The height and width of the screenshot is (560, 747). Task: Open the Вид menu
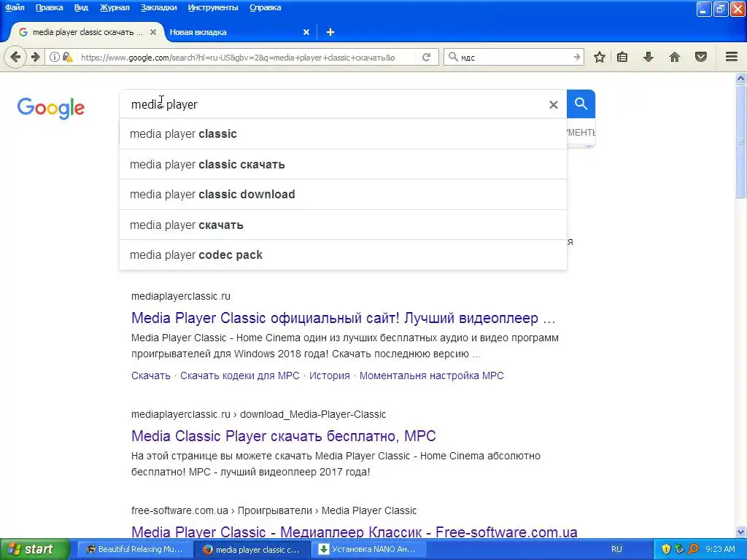point(81,7)
